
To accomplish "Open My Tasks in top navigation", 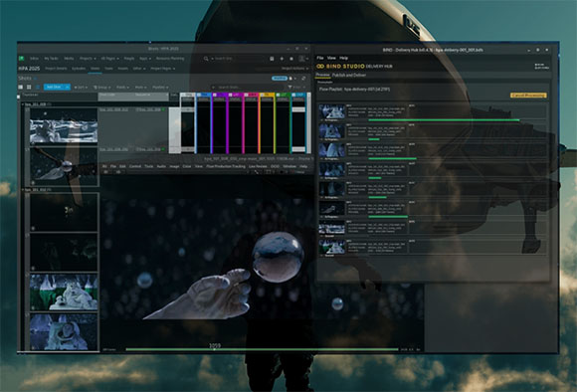I will (x=51, y=59).
